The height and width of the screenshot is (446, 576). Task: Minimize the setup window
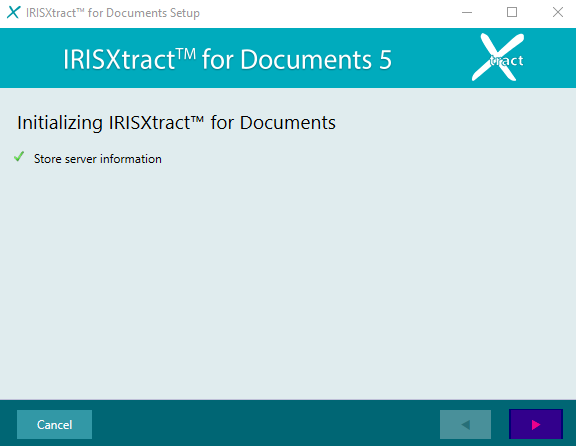click(467, 12)
